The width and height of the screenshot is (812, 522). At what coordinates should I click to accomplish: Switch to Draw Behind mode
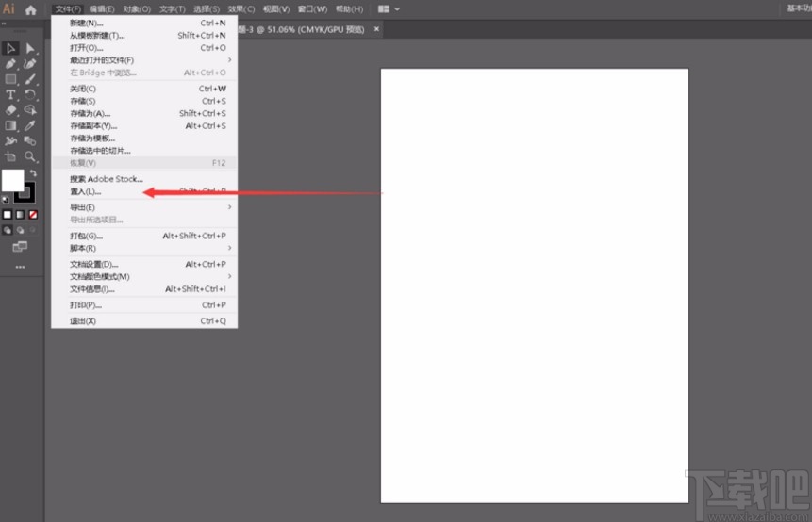[20, 230]
